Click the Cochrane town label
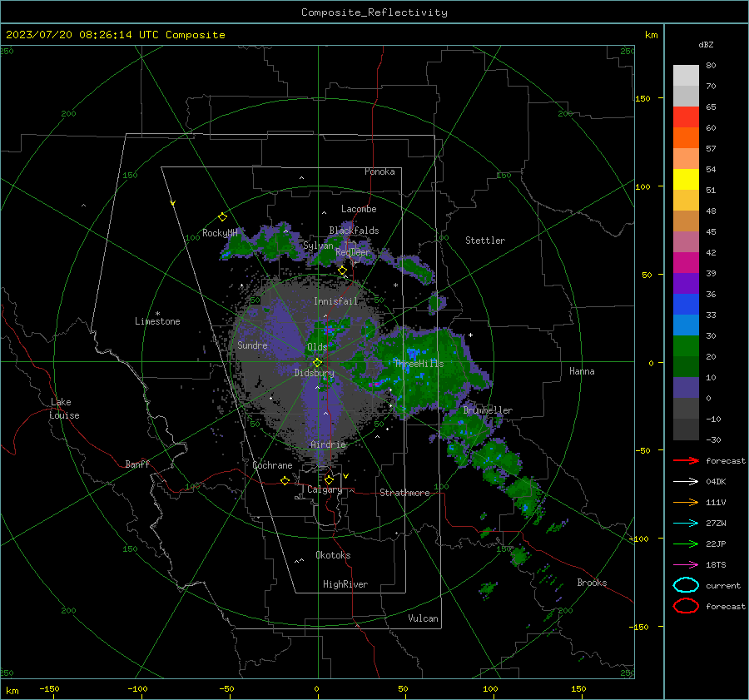 [x=272, y=465]
